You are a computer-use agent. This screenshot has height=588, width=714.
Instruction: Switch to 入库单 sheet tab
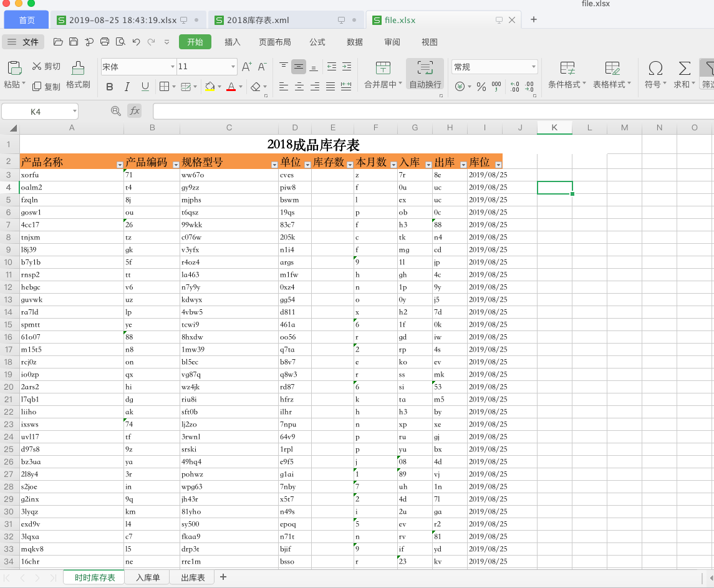[x=148, y=577]
